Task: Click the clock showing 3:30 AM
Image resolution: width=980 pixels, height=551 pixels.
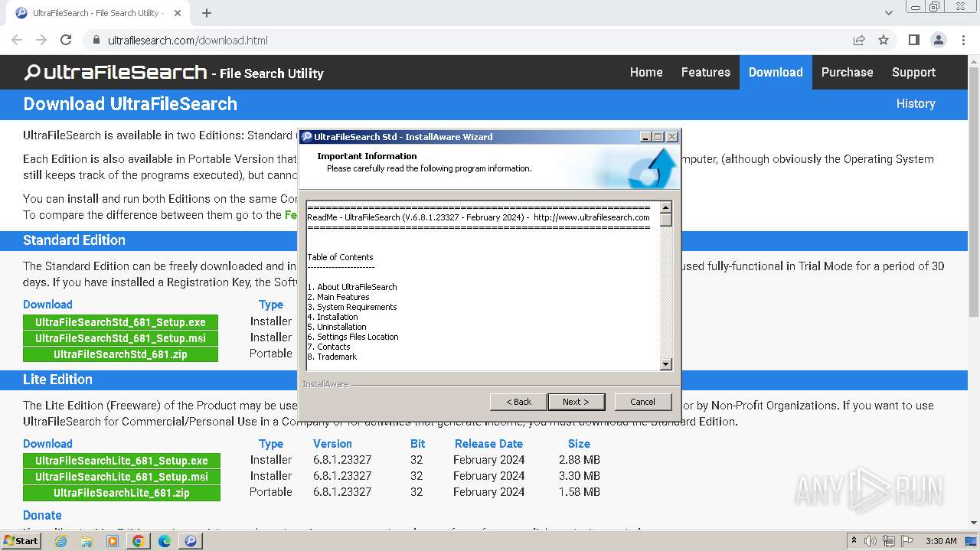Action: click(x=941, y=541)
